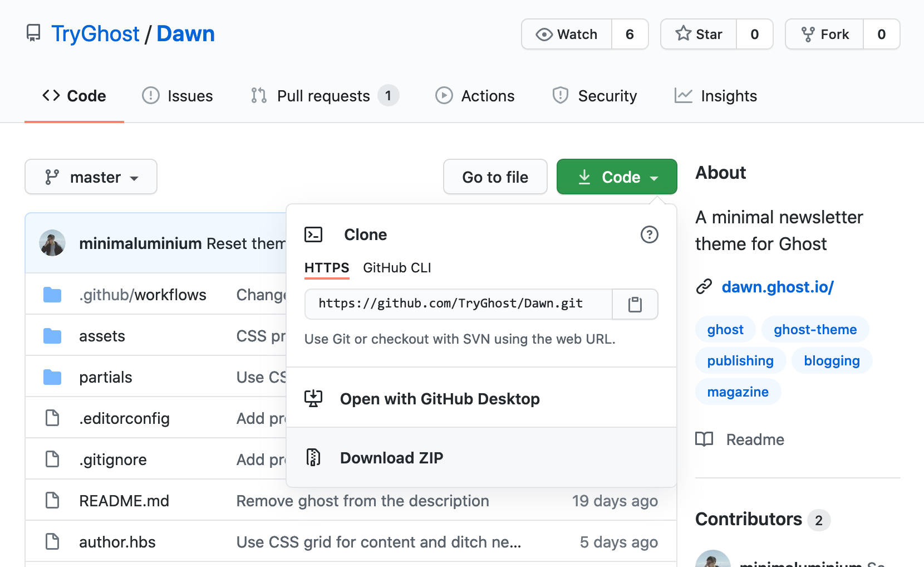The height and width of the screenshot is (567, 924).
Task: Click the .github/workflows folder icon
Action: coord(52,295)
